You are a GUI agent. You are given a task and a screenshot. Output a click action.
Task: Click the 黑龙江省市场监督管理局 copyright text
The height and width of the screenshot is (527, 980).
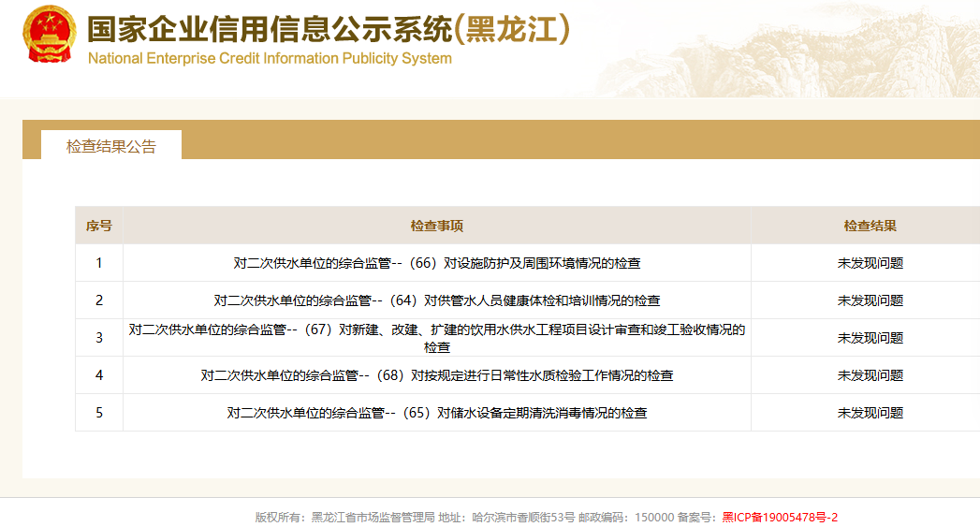tap(373, 517)
